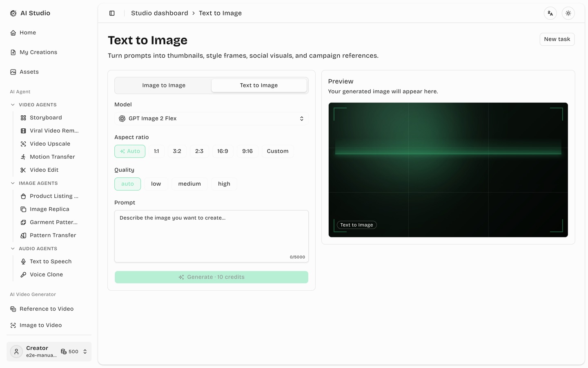Click the GPT model logo icon
Screen dimensions: 588x368
(122, 119)
